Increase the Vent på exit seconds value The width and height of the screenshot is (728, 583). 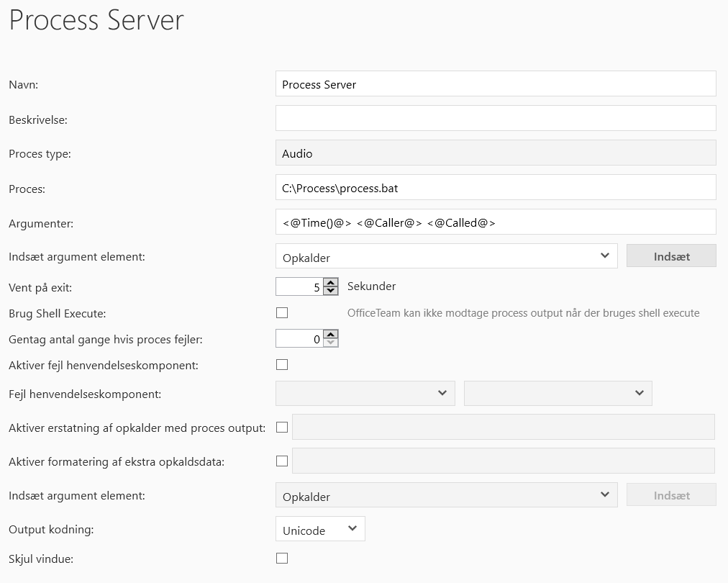(x=331, y=283)
